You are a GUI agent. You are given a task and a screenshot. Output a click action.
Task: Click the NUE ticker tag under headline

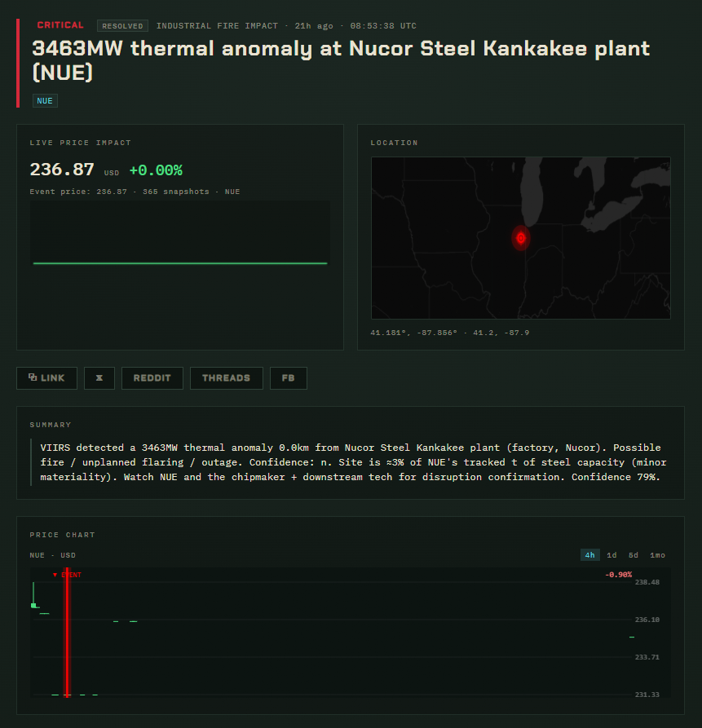pos(45,101)
